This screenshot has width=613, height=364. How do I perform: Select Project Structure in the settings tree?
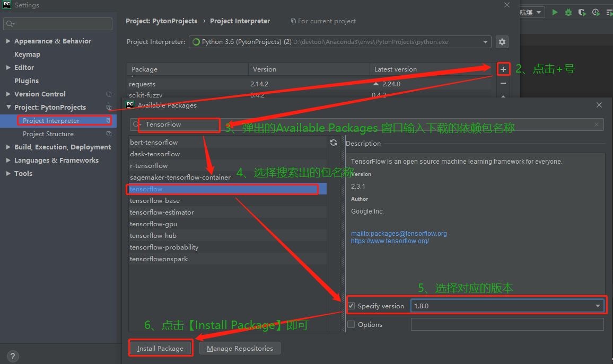click(48, 134)
